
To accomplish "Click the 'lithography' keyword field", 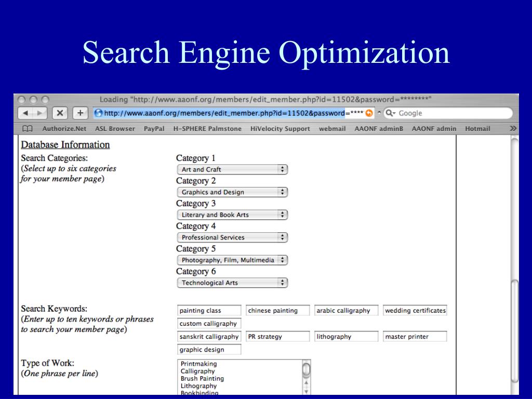I will pos(346,337).
